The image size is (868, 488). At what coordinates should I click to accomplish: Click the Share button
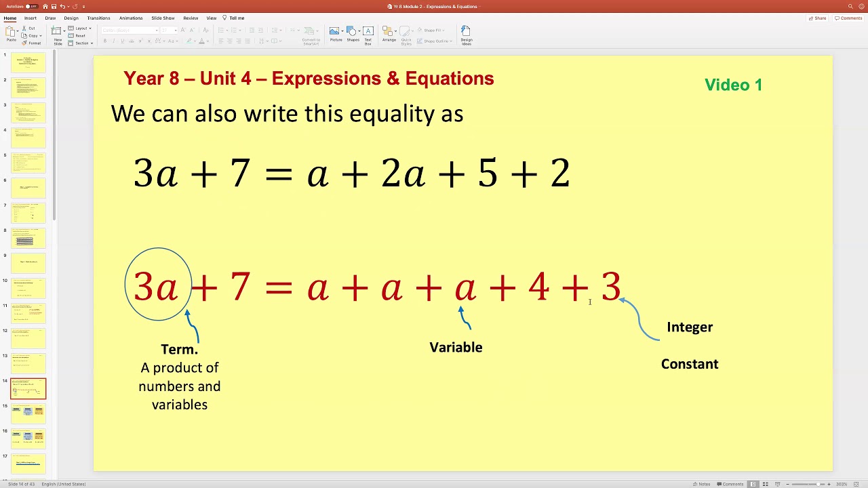(817, 18)
